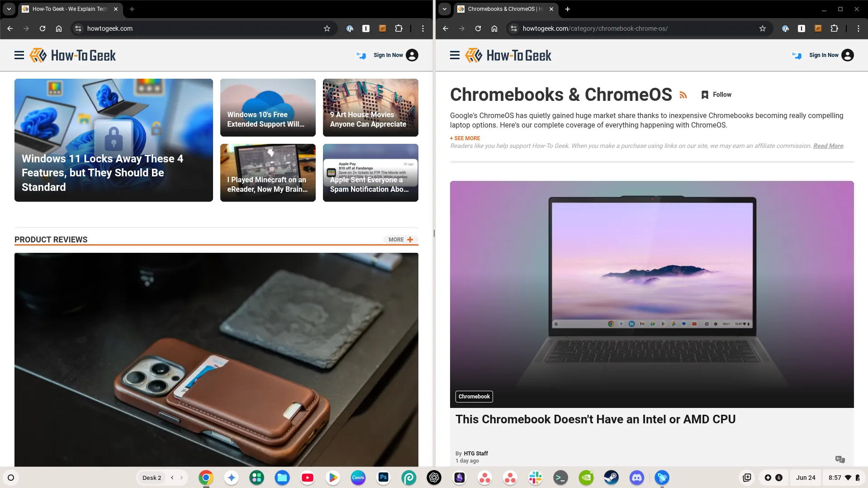This screenshot has height=488, width=868.
Task: Open the tab search chevron in the right window
Action: tap(444, 9)
